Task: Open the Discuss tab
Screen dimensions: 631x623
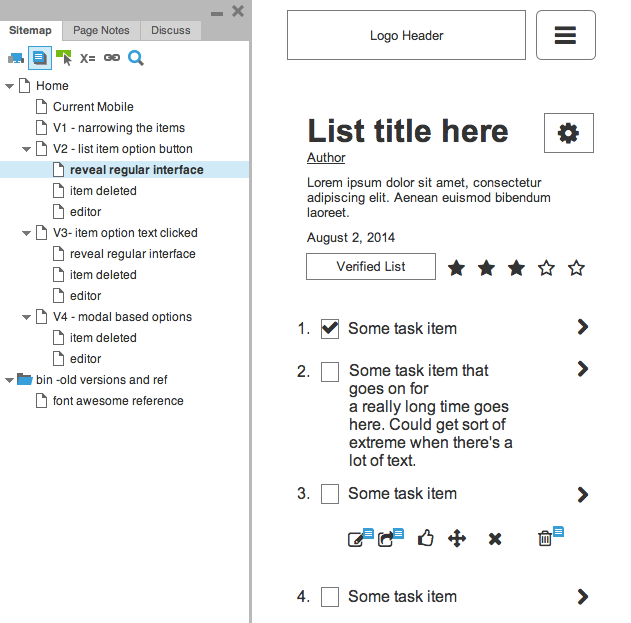Action: [x=171, y=30]
